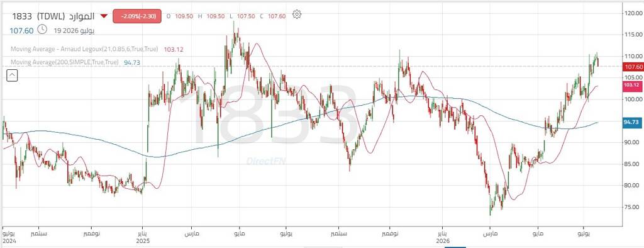Click the clock icon beside 107.60 price

42,29
